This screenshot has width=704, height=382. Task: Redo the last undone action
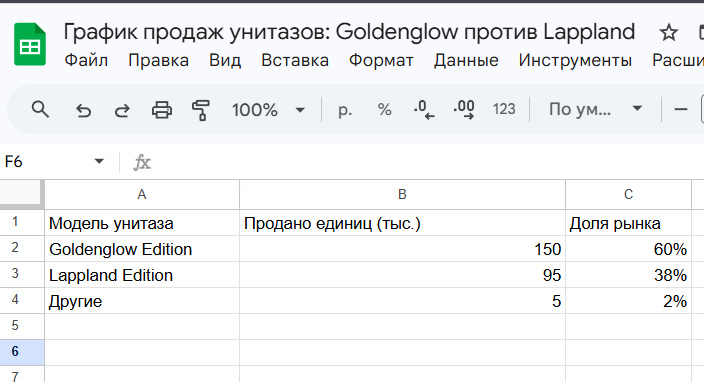point(122,110)
